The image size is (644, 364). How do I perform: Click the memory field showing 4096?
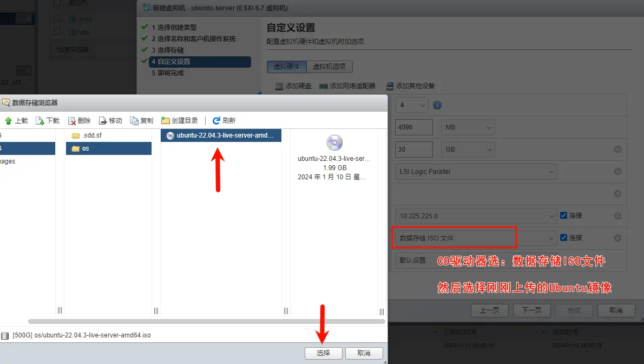[x=414, y=127]
